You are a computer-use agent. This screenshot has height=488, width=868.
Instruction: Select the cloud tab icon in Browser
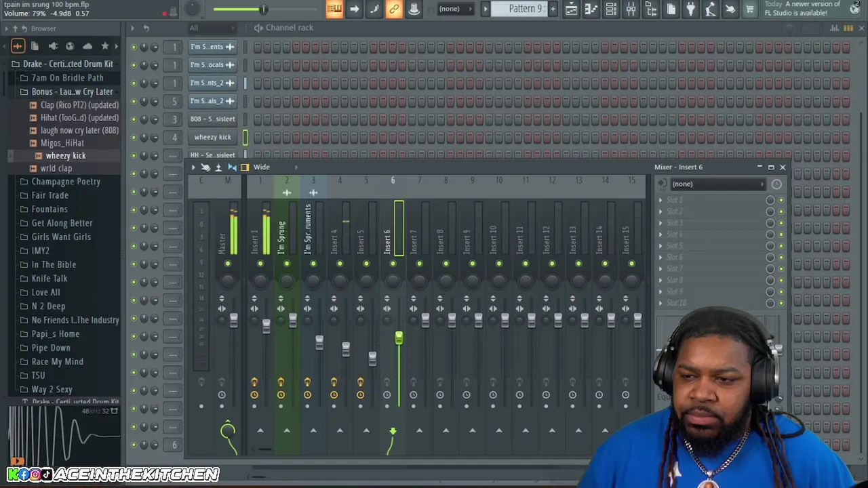pyautogui.click(x=87, y=46)
